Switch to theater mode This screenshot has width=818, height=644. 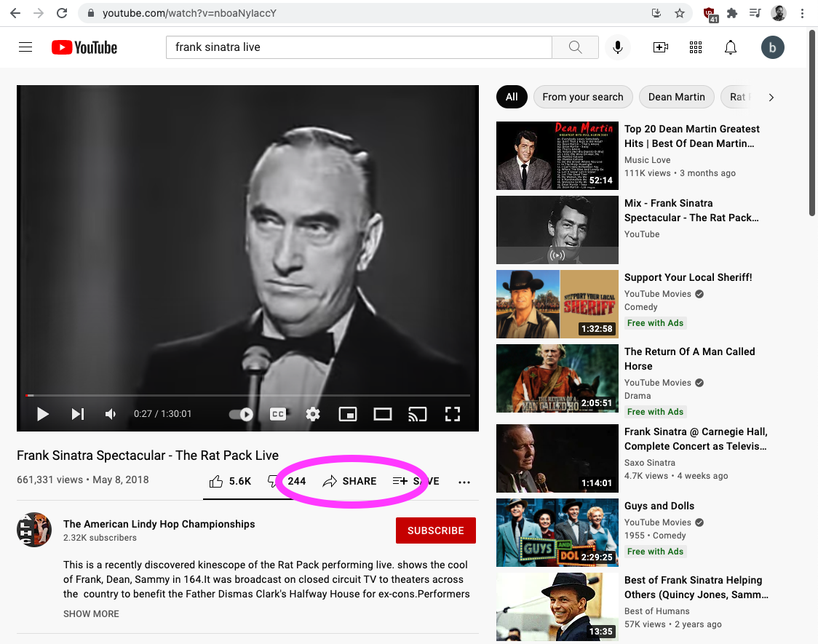click(x=382, y=414)
